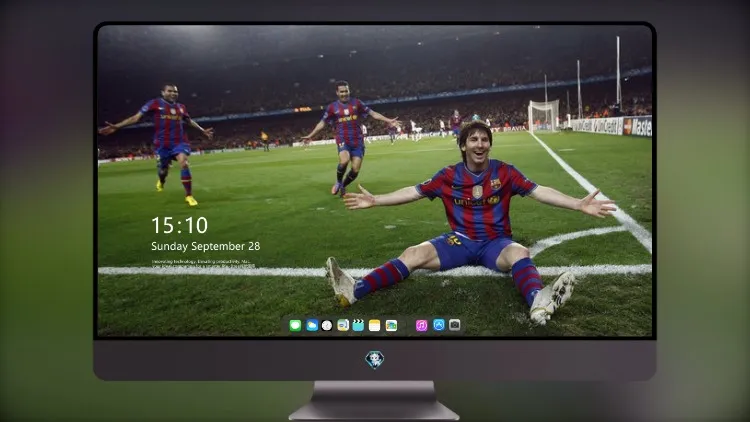Open the pink Music app in the dock
Image resolution: width=750 pixels, height=422 pixels.
click(421, 326)
